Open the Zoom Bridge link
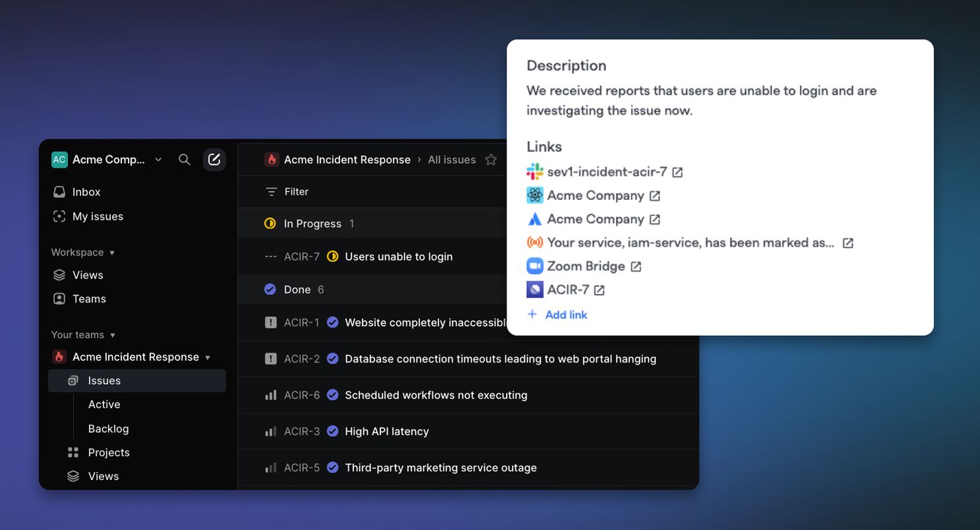This screenshot has height=530, width=980. click(586, 267)
